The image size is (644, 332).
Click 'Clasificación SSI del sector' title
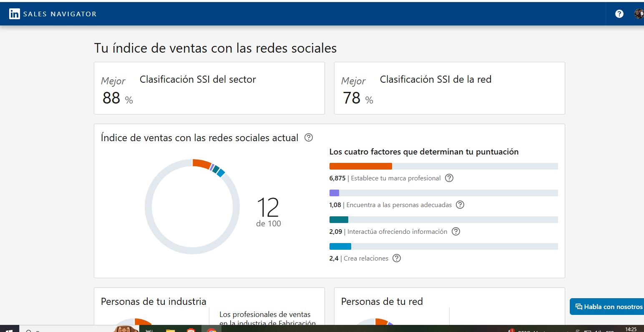[x=198, y=79]
